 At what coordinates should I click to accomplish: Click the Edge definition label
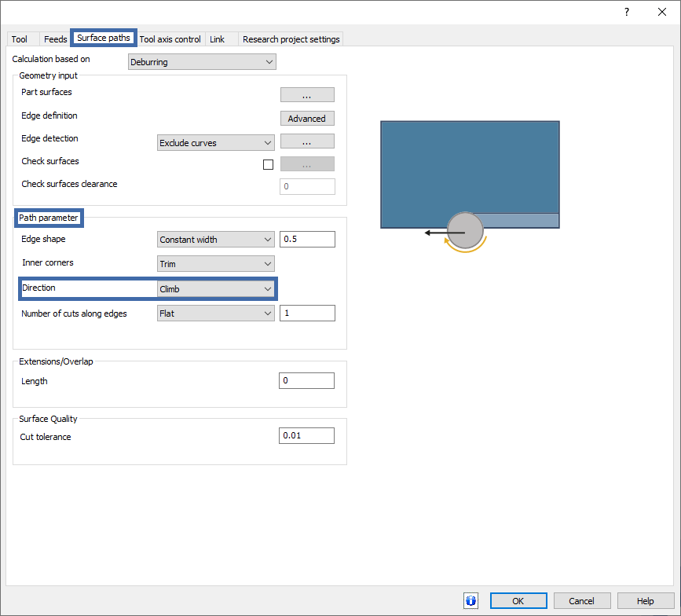point(49,115)
